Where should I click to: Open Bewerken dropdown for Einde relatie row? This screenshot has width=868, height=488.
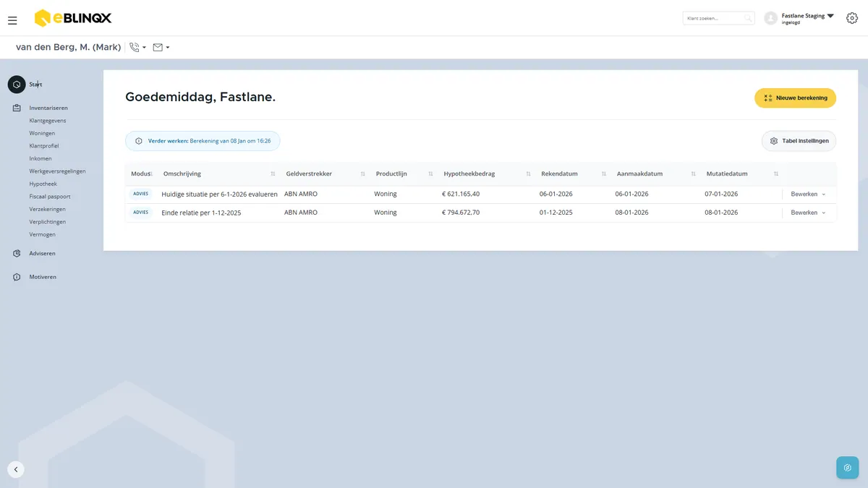click(808, 213)
